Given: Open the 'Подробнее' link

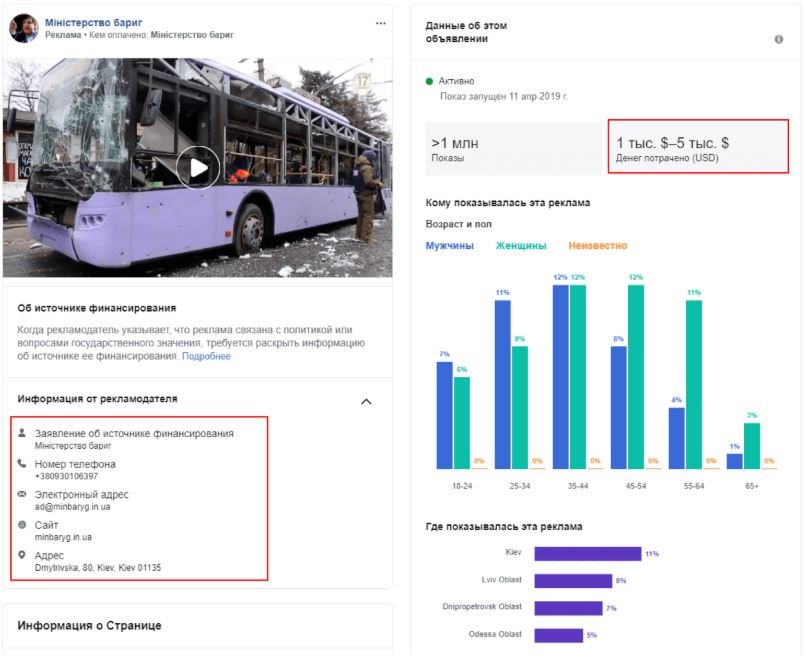Looking at the screenshot, I should click(206, 356).
